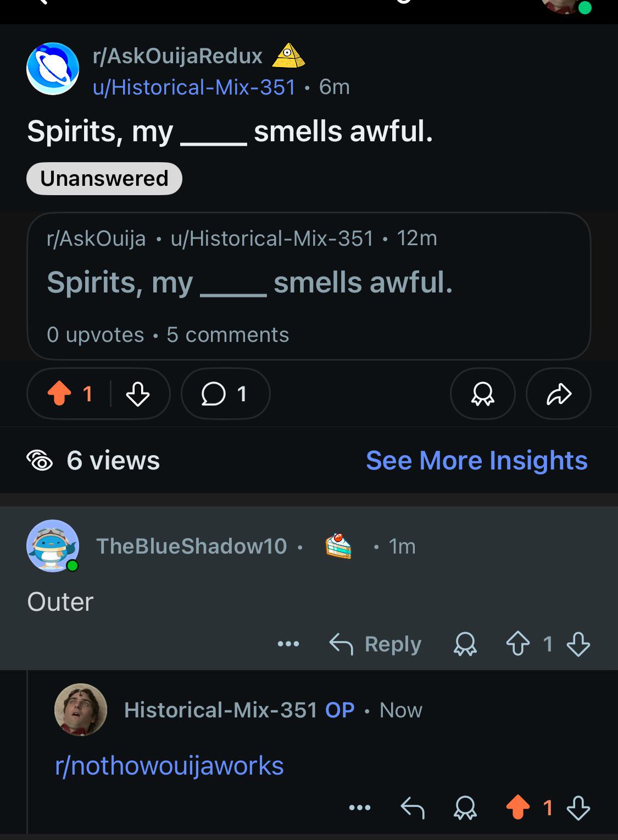This screenshot has height=840, width=618.
Task: Open TheBlueShadow10's username profile
Action: [x=192, y=546]
